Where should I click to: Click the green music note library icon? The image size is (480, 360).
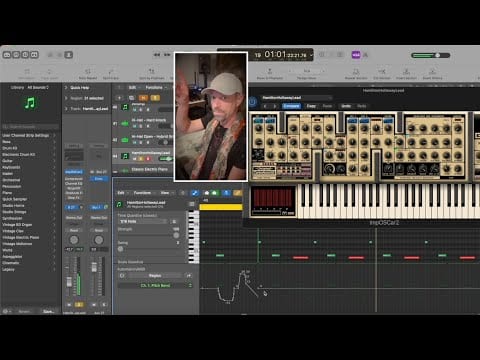30,103
